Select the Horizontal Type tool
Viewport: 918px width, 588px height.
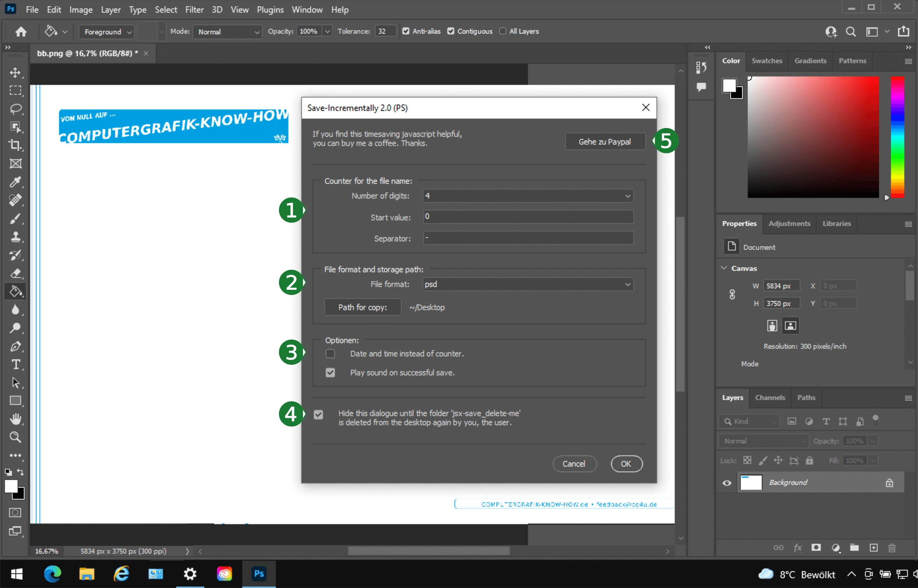click(15, 364)
